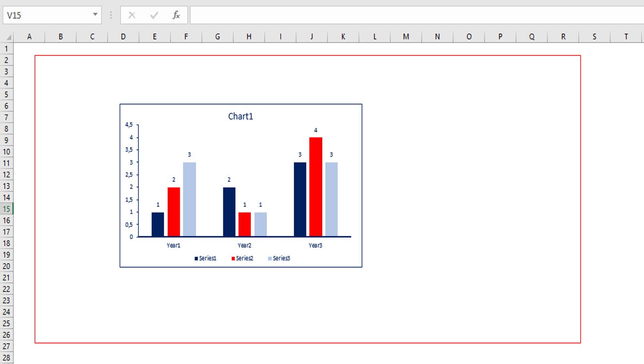Select row header 22

(7, 289)
